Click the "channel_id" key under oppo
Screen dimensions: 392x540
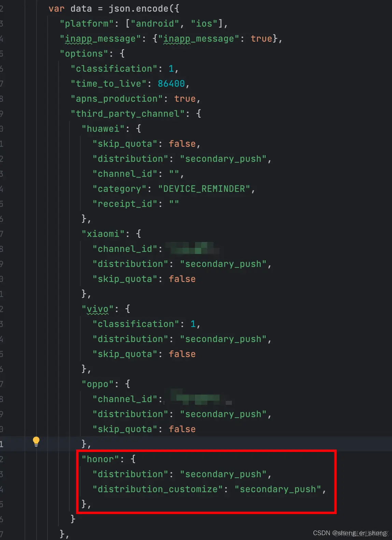click(x=125, y=399)
